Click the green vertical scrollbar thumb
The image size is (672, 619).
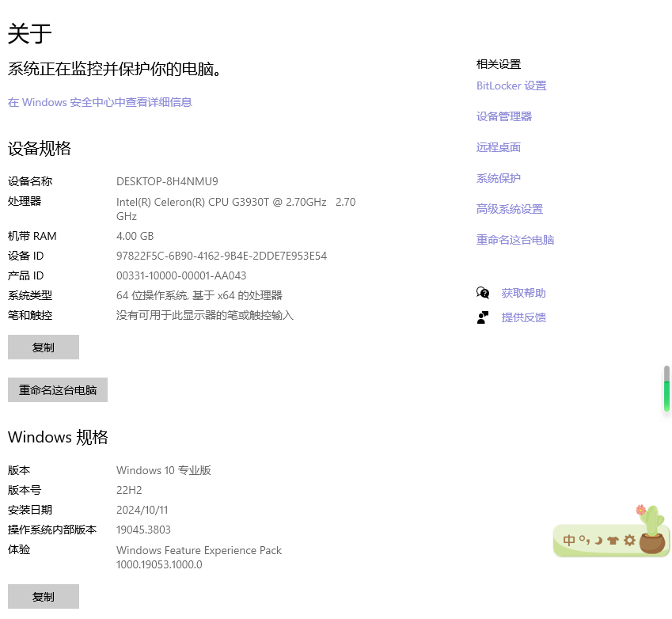[666, 395]
